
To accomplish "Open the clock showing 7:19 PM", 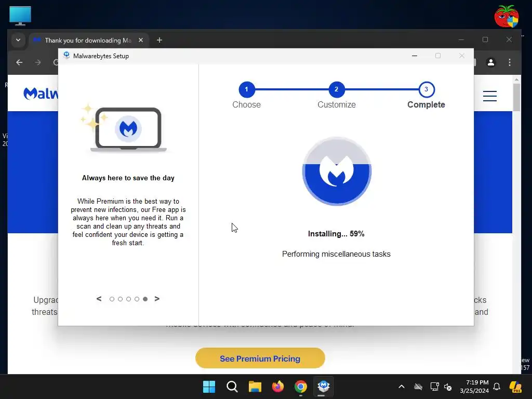I will tap(474, 387).
